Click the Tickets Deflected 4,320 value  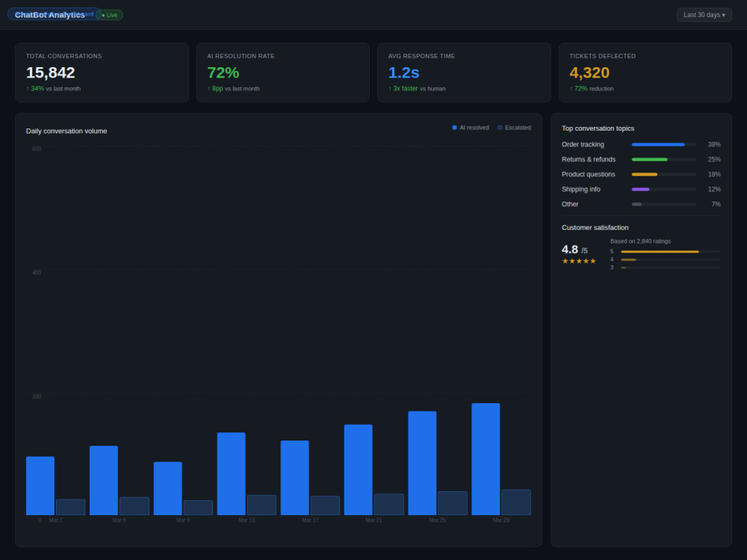[x=589, y=72]
